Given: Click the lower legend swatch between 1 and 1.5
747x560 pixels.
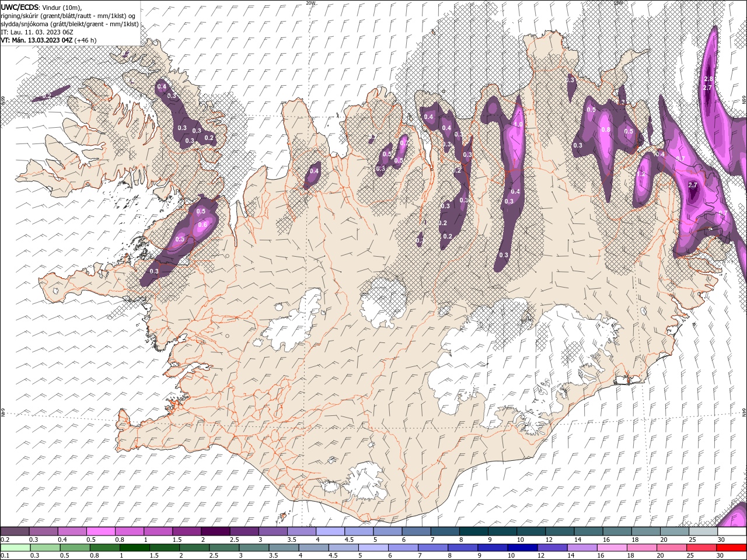Looking at the screenshot, I should (x=134, y=548).
